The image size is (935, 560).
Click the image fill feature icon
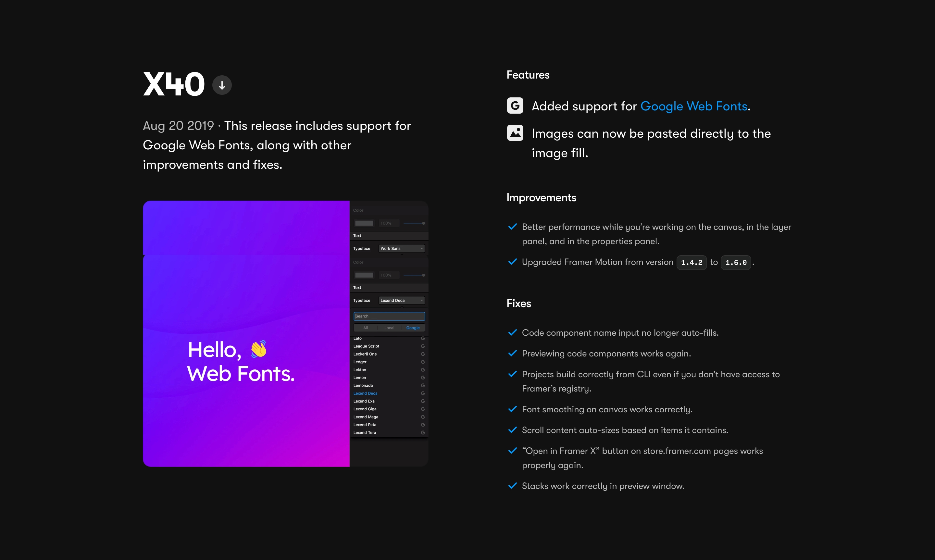(516, 132)
